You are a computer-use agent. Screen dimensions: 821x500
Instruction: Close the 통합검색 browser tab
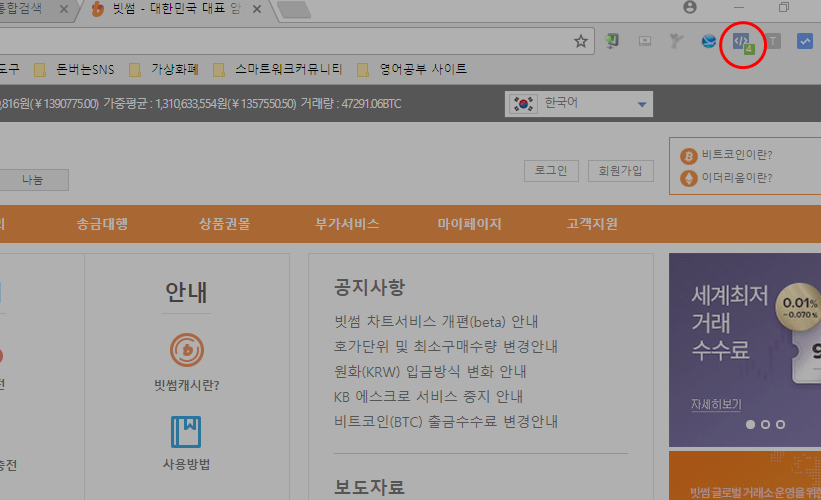click(63, 9)
